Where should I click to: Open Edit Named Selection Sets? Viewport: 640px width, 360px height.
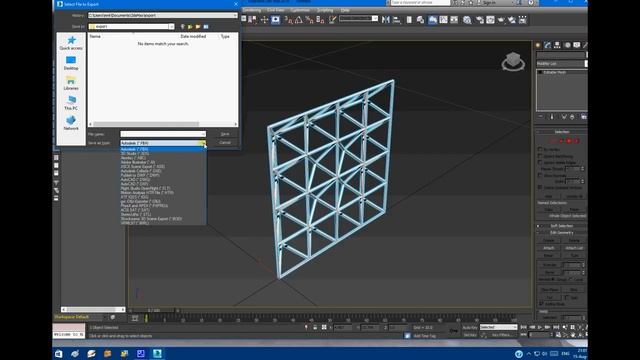[333, 20]
